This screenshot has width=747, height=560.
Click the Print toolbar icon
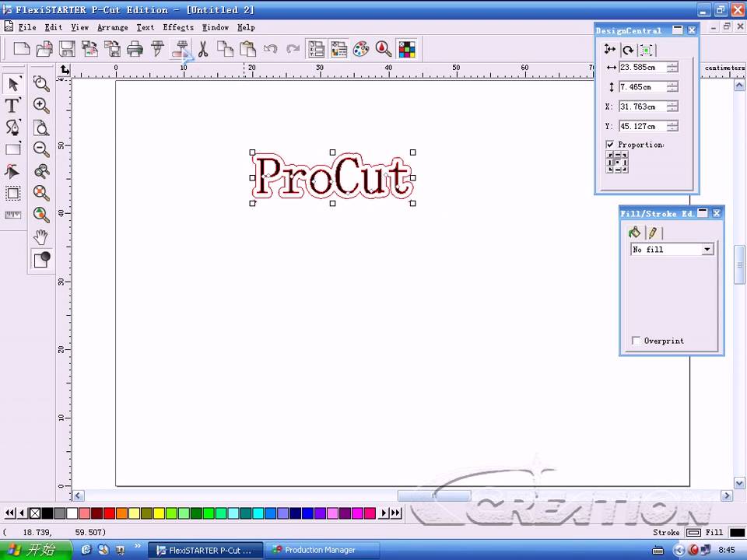pos(135,48)
